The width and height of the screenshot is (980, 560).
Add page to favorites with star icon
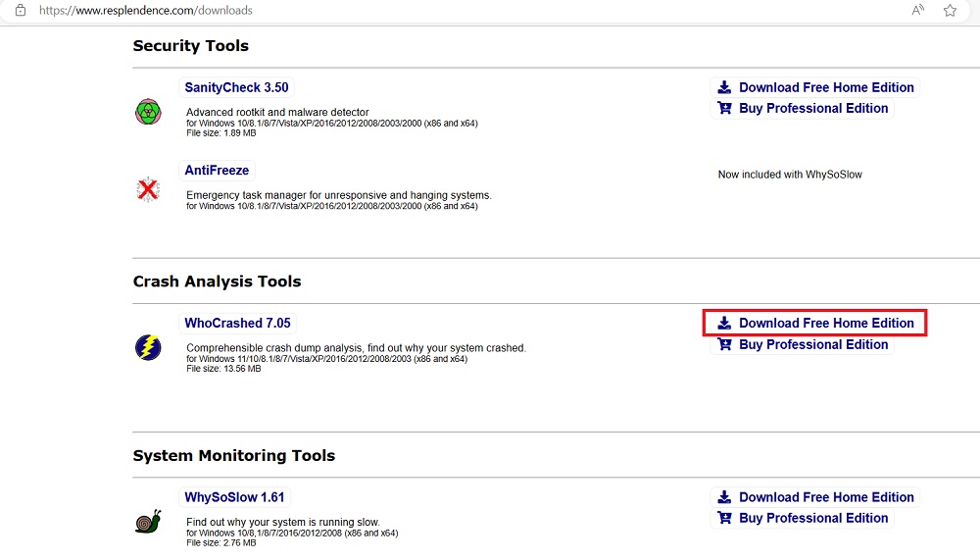[x=950, y=10]
